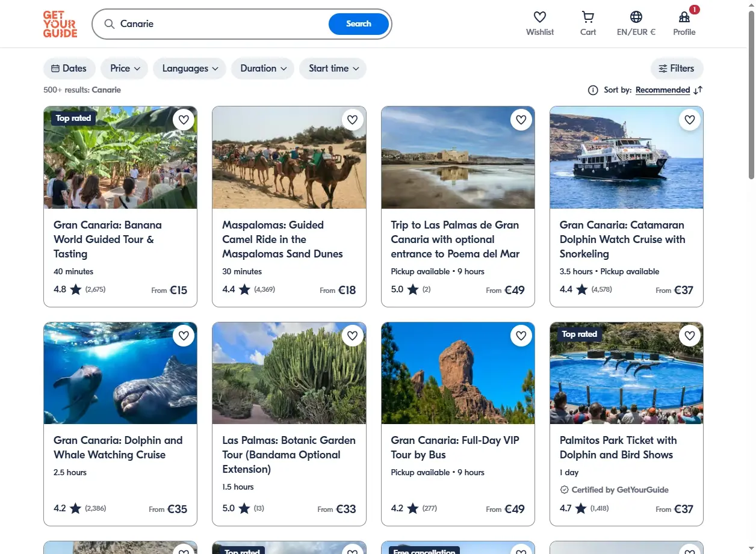Click the dolphin show pool photo
Viewport: 756px width, 554px height.
(x=627, y=374)
